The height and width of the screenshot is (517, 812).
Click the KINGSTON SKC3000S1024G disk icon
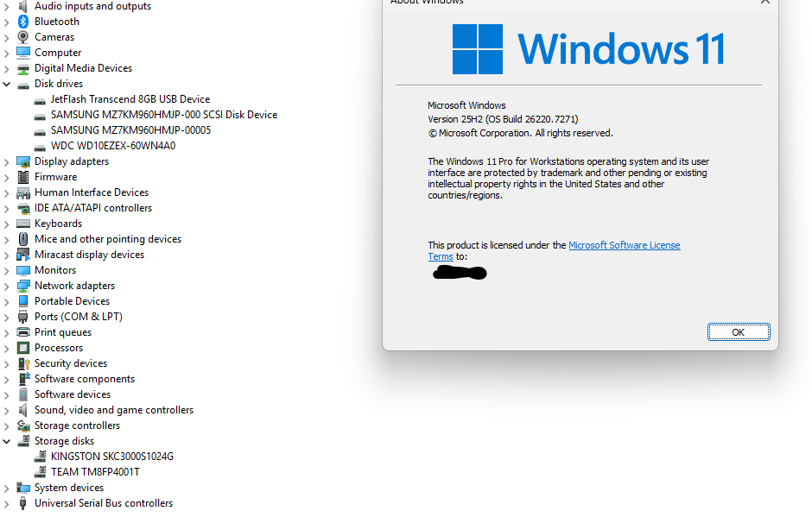click(40, 457)
